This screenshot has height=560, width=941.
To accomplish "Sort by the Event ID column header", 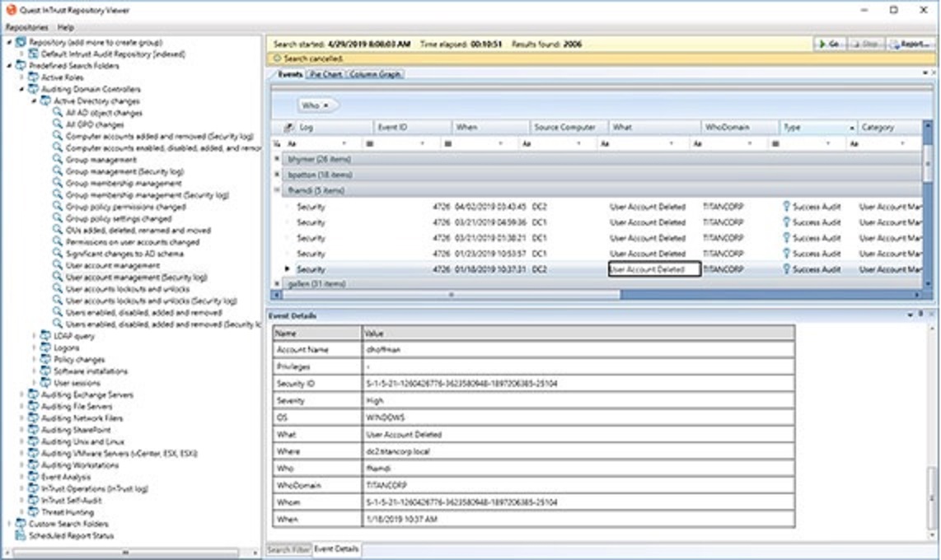I will tap(412, 127).
